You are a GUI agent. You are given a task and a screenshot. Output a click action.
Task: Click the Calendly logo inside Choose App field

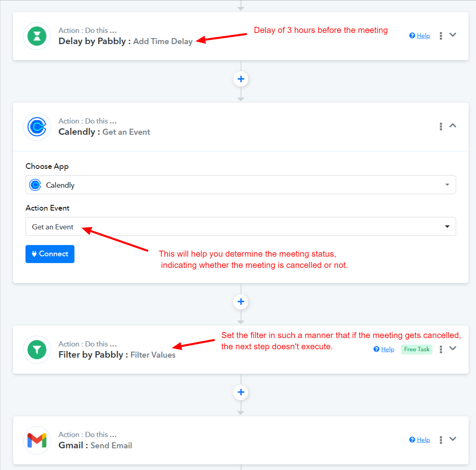click(35, 185)
